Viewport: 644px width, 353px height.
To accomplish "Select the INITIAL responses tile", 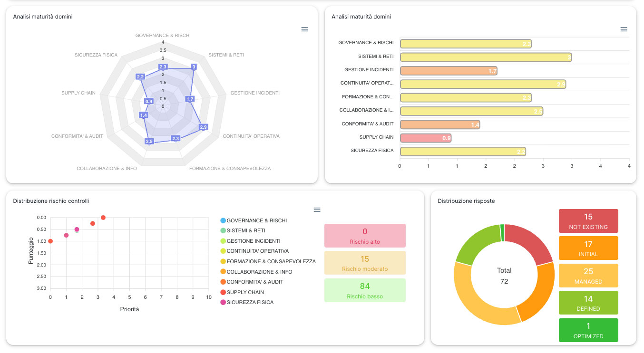I will pos(588,248).
